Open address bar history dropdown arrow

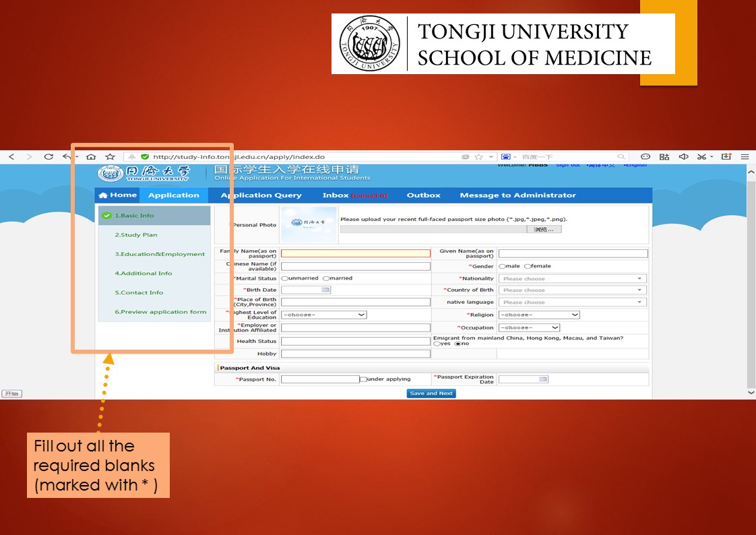tap(491, 156)
